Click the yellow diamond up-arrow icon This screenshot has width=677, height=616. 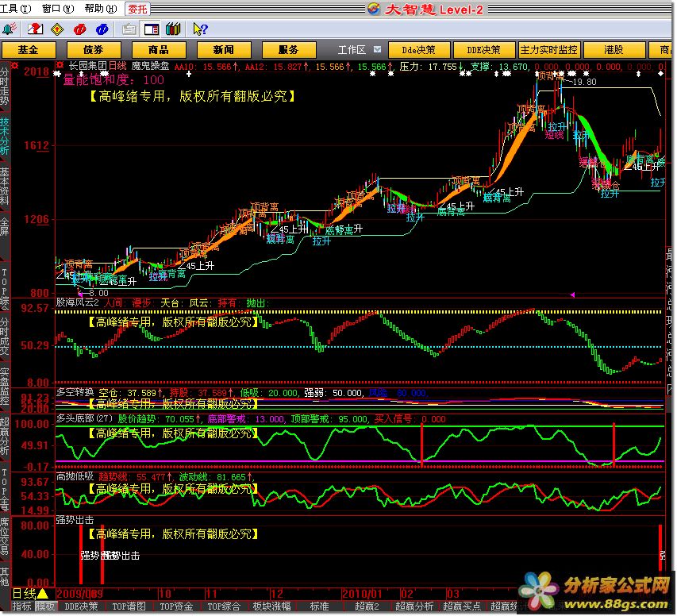[x=57, y=29]
